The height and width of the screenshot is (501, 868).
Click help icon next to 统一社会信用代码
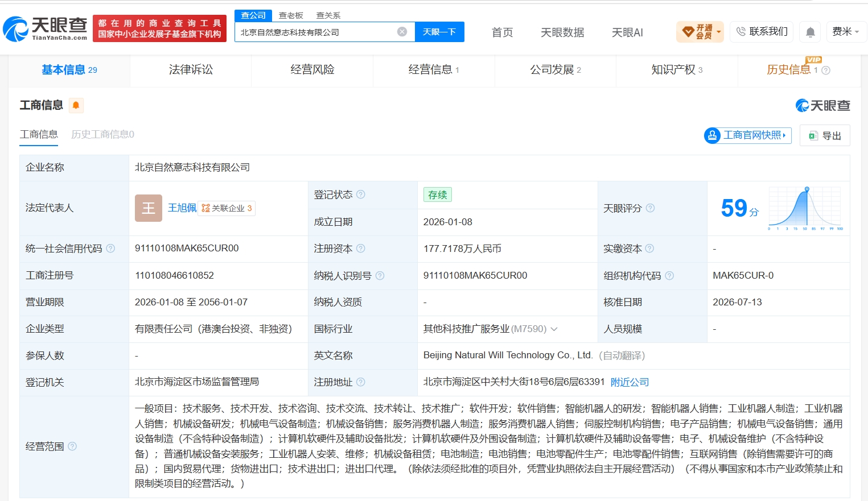click(110, 249)
